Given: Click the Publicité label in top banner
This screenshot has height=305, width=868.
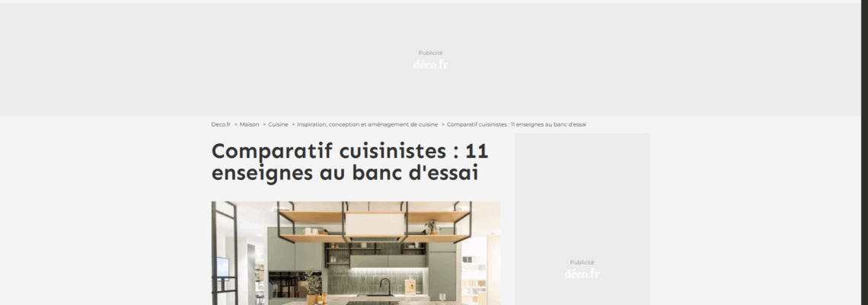Looking at the screenshot, I should (430, 53).
